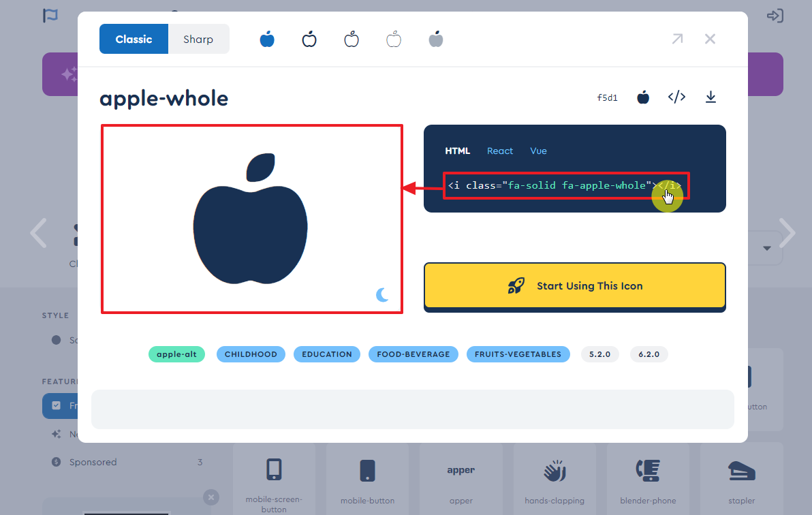Download the apple-whole SVG icon

coord(710,97)
